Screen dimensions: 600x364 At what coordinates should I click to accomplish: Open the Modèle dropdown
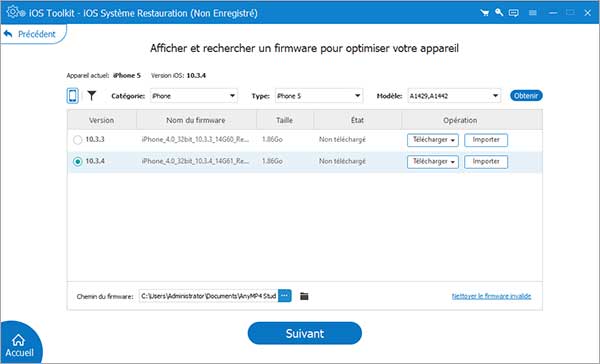pyautogui.click(x=454, y=96)
